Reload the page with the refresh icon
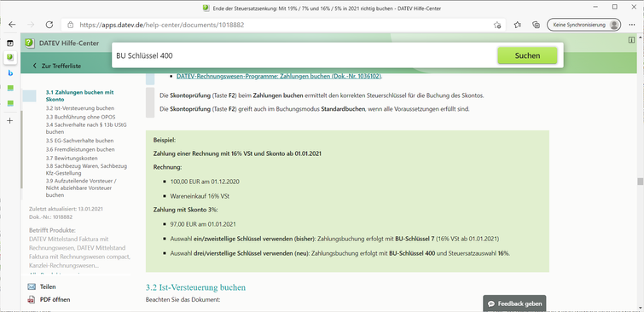Viewport: 644px width, 312px height. click(x=49, y=25)
